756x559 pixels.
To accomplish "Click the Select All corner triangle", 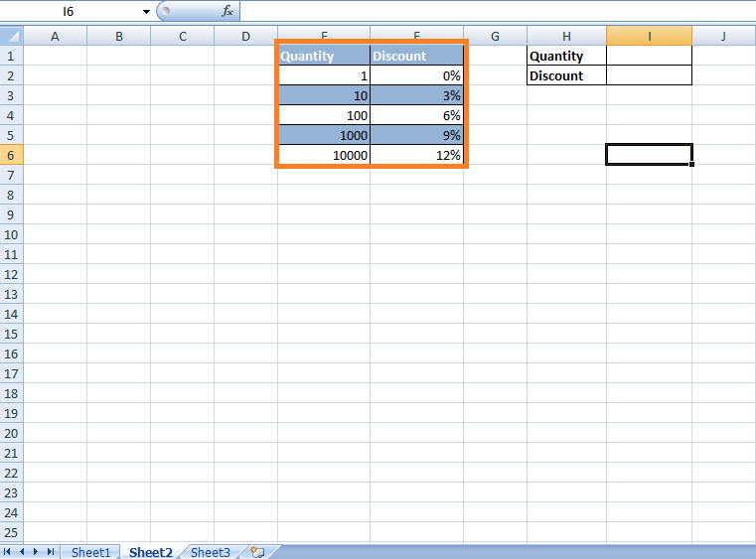I will pyautogui.click(x=11, y=37).
